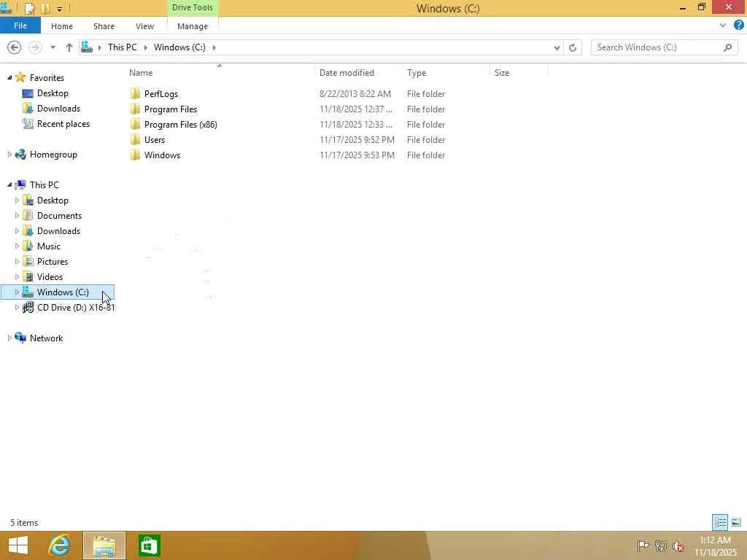Open Recent places in Favorites

coord(63,123)
